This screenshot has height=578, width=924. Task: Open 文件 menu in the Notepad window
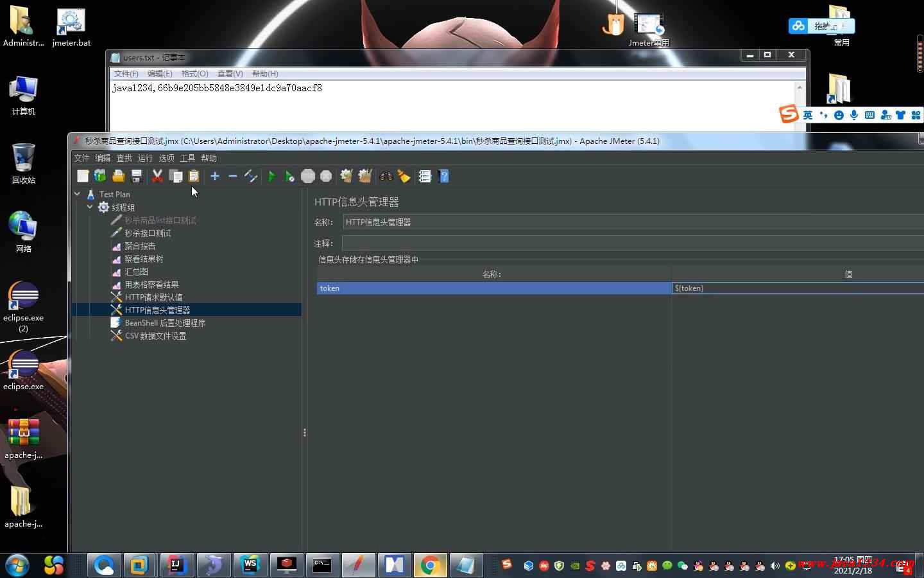(126, 74)
